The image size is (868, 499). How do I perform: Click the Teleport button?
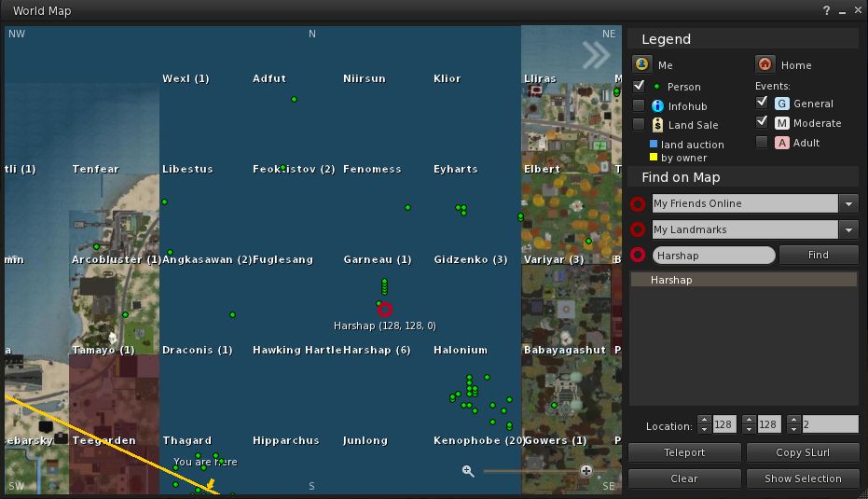coord(683,452)
